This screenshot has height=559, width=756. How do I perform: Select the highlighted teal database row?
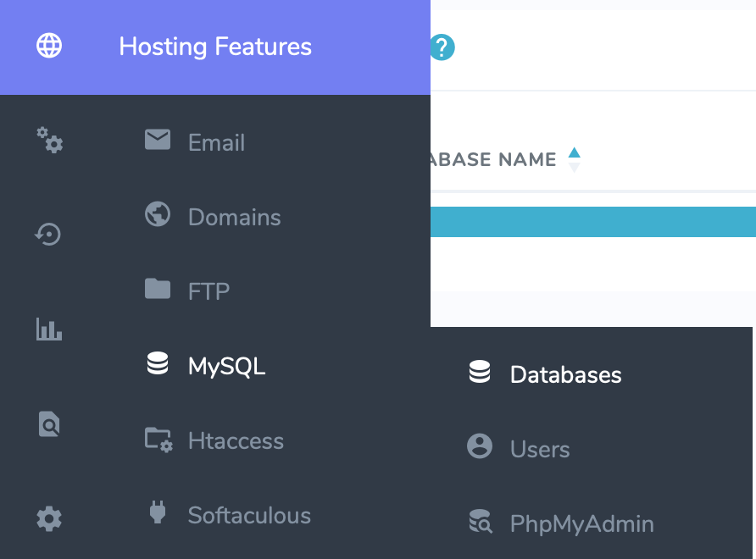point(593,221)
